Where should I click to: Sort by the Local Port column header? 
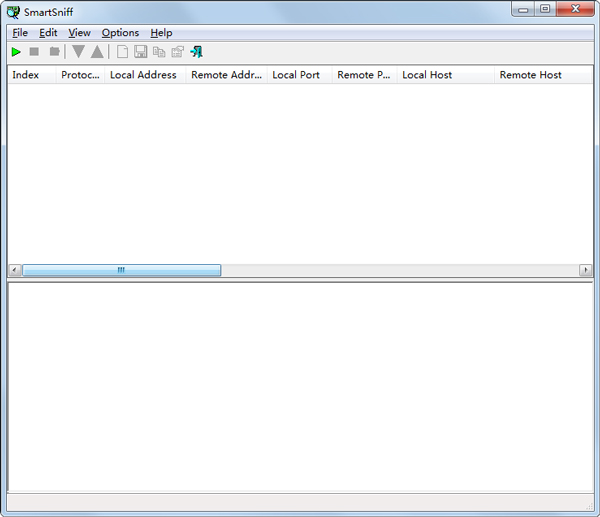300,75
